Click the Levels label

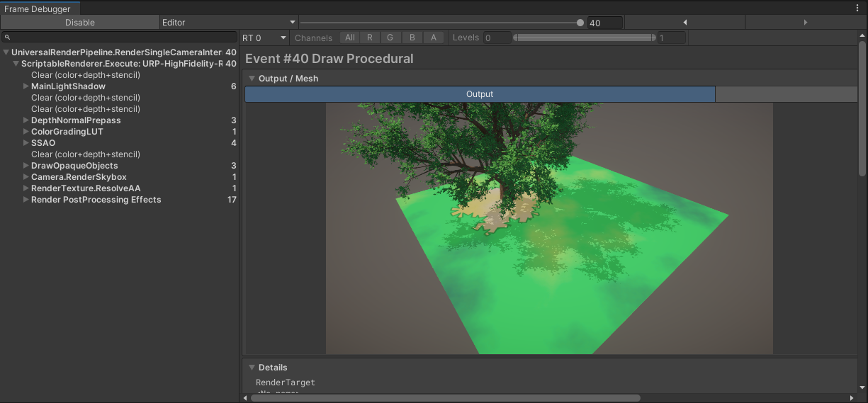click(466, 38)
